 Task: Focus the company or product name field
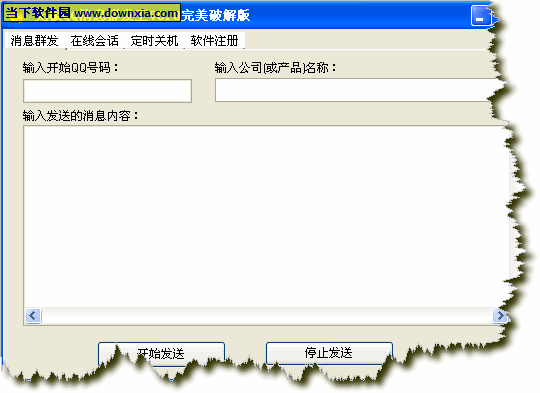click(x=358, y=90)
